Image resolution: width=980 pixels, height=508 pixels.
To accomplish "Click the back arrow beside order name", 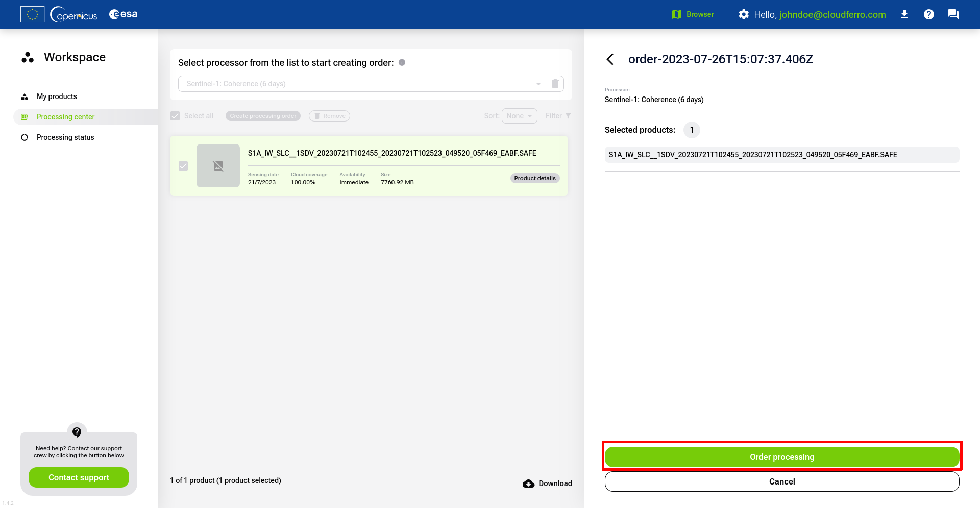I will [610, 59].
